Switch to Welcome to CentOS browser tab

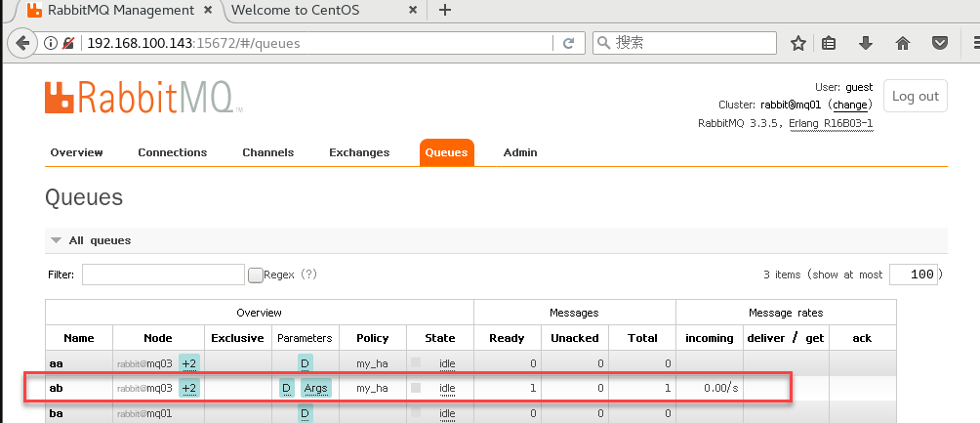(314, 11)
